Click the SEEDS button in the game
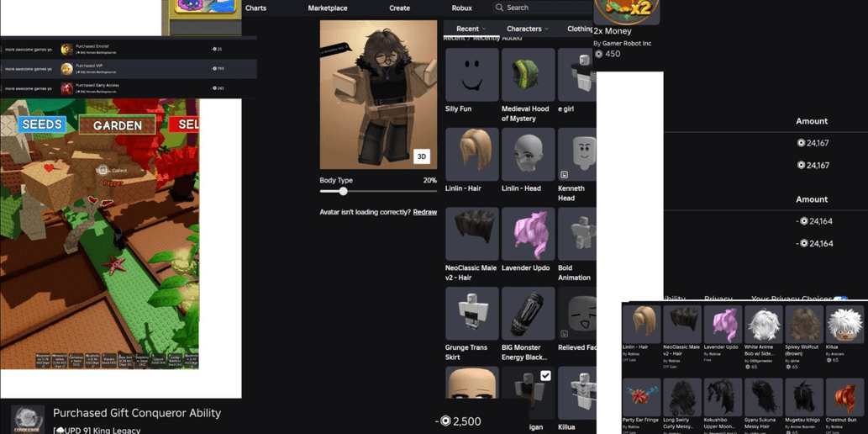Viewport: 868px width, 434px height. 41,124
